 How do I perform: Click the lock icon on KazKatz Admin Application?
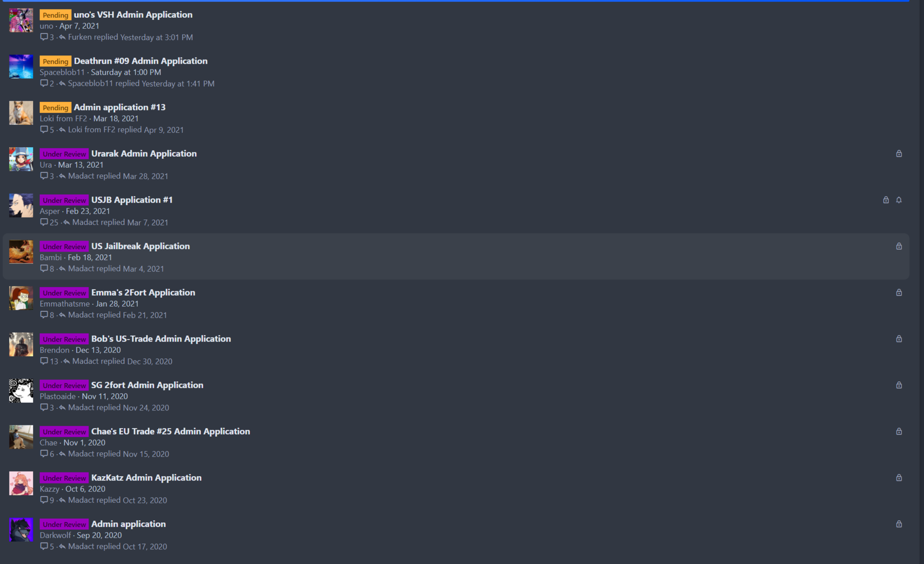(899, 478)
